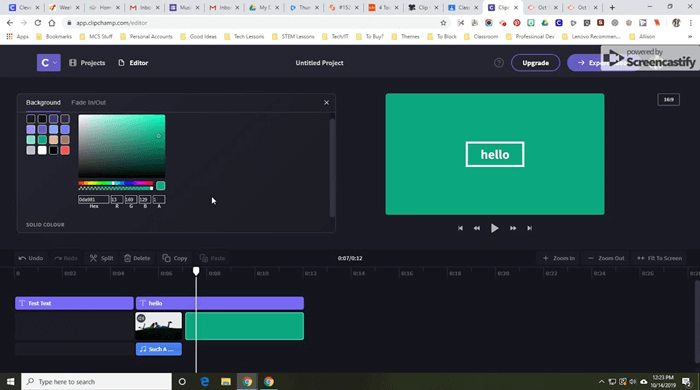Screen dimensions: 700x390
Task: Edit the G value field
Action: [x=131, y=199]
